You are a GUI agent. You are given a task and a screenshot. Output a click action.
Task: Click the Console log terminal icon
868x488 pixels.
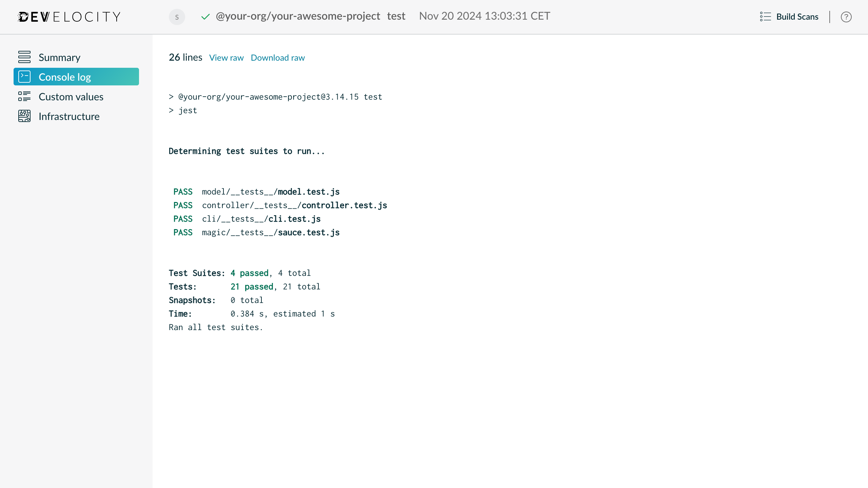click(x=24, y=77)
